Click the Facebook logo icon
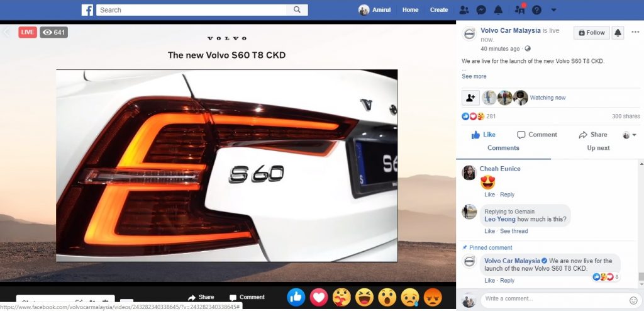This screenshot has width=644, height=311. pos(87,10)
